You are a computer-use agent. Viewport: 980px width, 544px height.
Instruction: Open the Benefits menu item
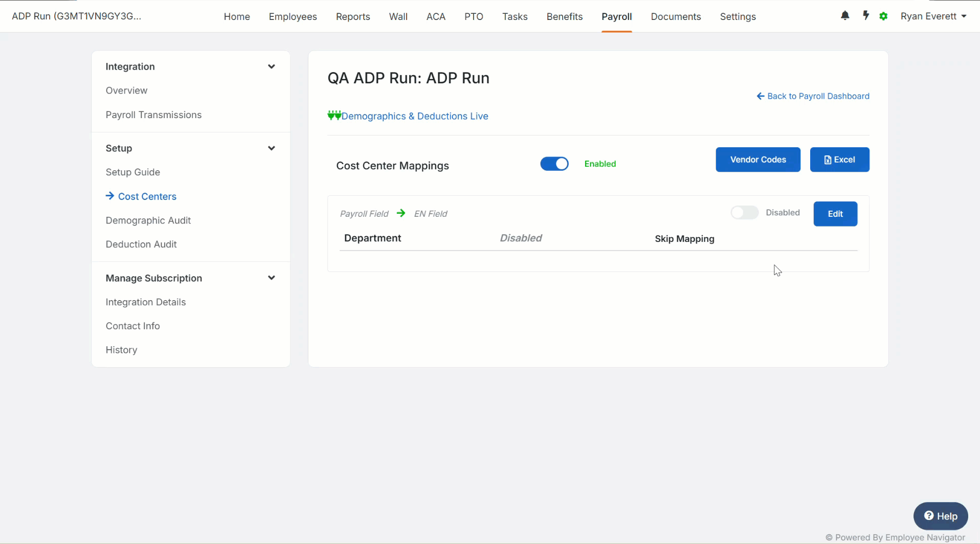point(565,16)
